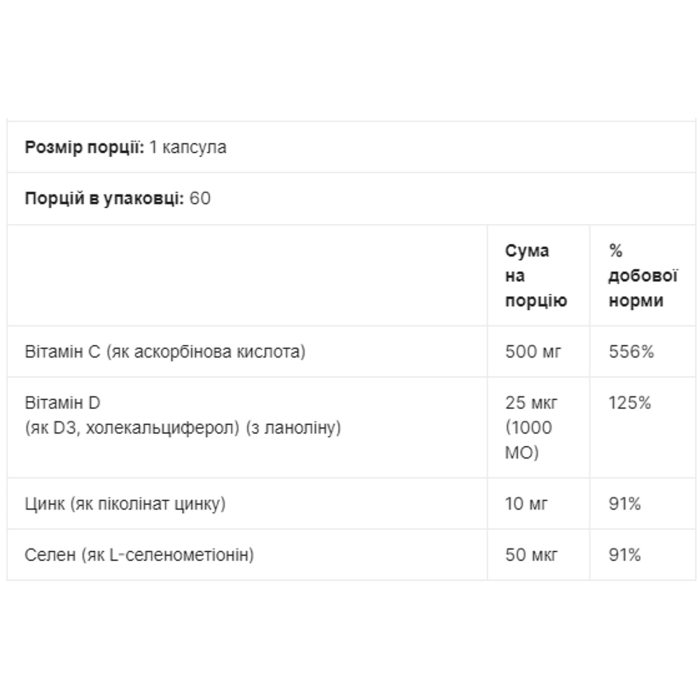Click the '500 мг' amount cell
700x700 pixels.
pos(533,352)
